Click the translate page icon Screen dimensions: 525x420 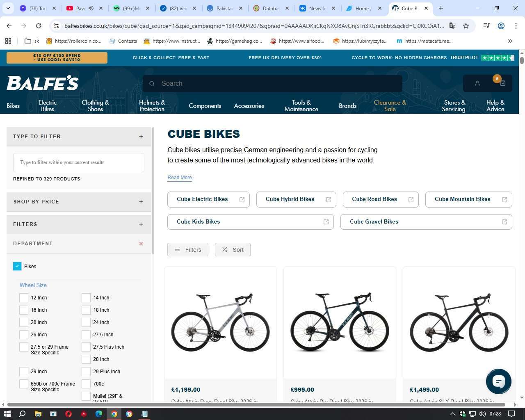click(x=453, y=26)
